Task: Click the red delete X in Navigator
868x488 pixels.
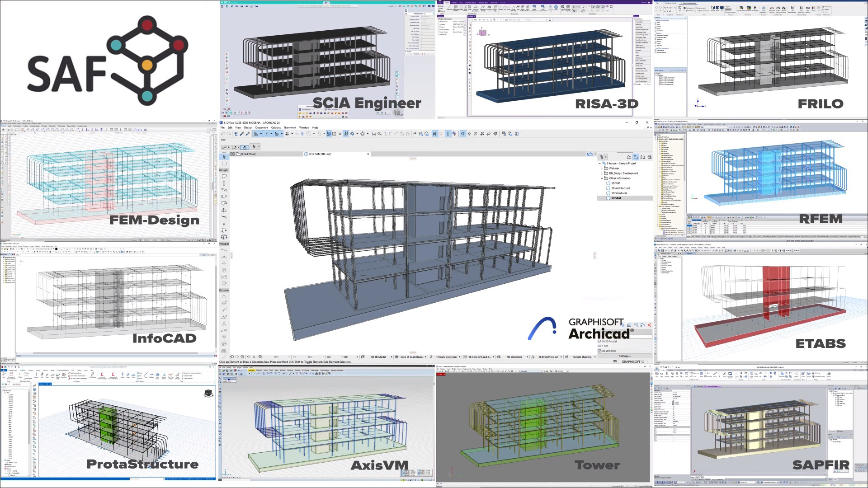Action: tap(649, 325)
